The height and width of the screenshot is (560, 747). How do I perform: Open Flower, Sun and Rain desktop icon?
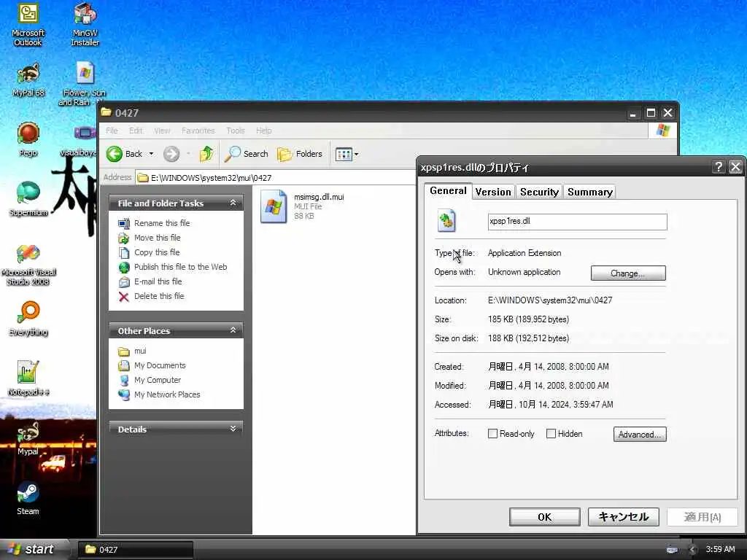point(85,83)
